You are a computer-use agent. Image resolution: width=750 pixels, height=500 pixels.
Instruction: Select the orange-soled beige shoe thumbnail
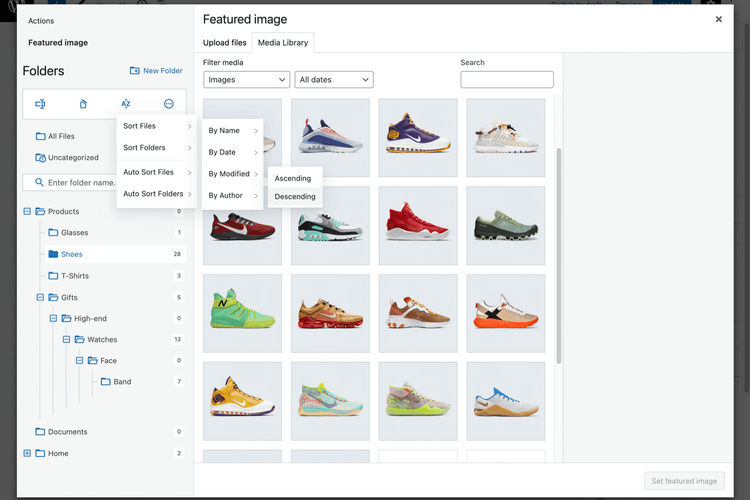[506, 313]
